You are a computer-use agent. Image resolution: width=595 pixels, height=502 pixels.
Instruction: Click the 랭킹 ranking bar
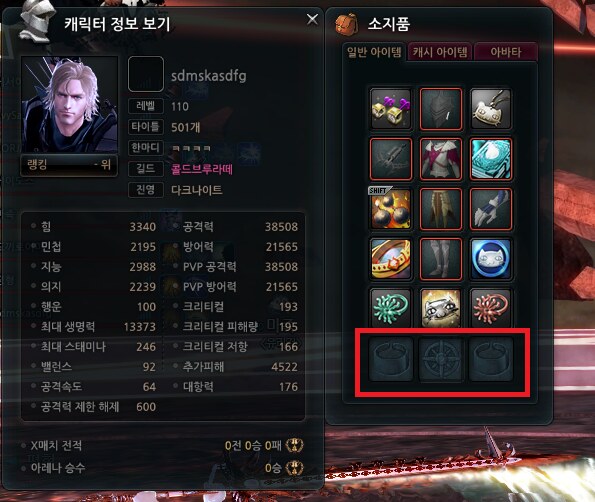[69, 165]
